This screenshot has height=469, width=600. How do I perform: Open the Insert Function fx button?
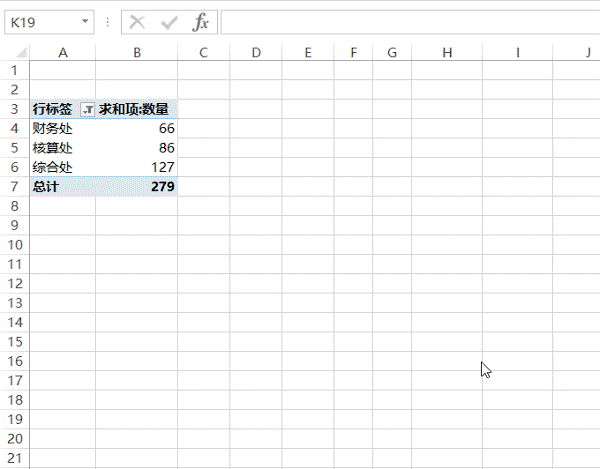(x=201, y=22)
